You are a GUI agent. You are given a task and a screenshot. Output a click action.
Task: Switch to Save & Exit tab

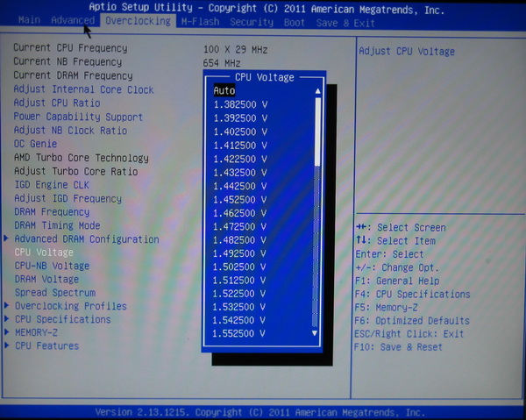[345, 23]
